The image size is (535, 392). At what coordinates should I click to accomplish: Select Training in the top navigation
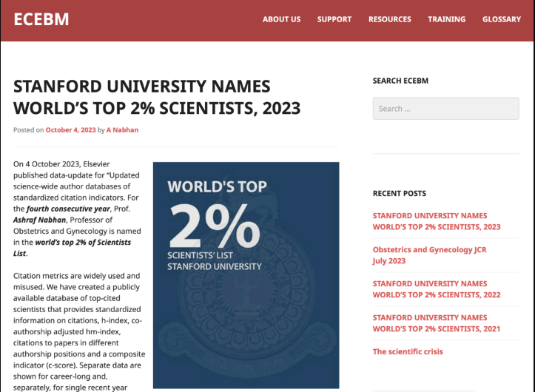coord(446,19)
